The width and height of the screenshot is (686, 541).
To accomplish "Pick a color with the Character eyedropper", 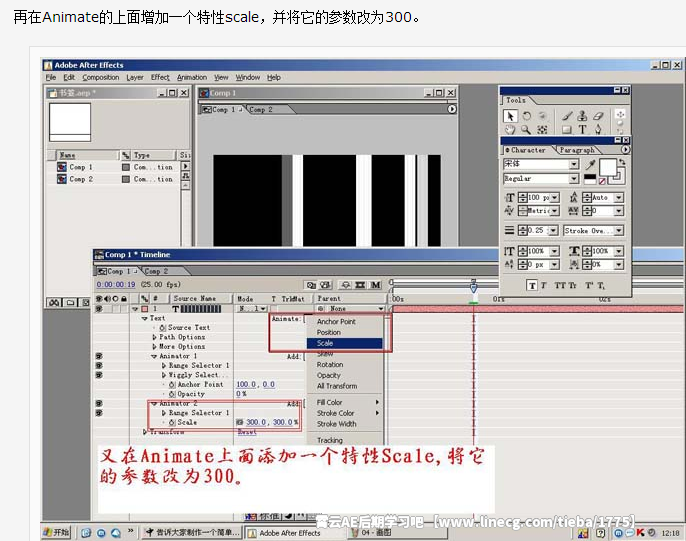I will pos(591,165).
